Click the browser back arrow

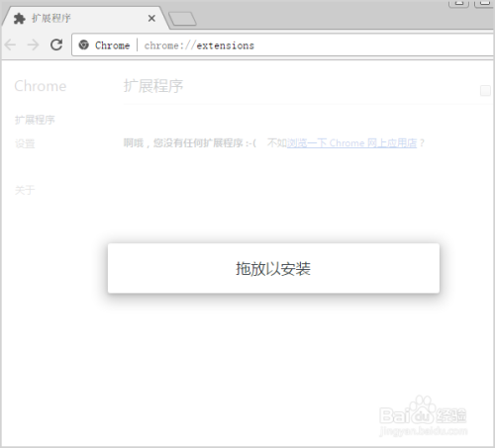point(10,45)
